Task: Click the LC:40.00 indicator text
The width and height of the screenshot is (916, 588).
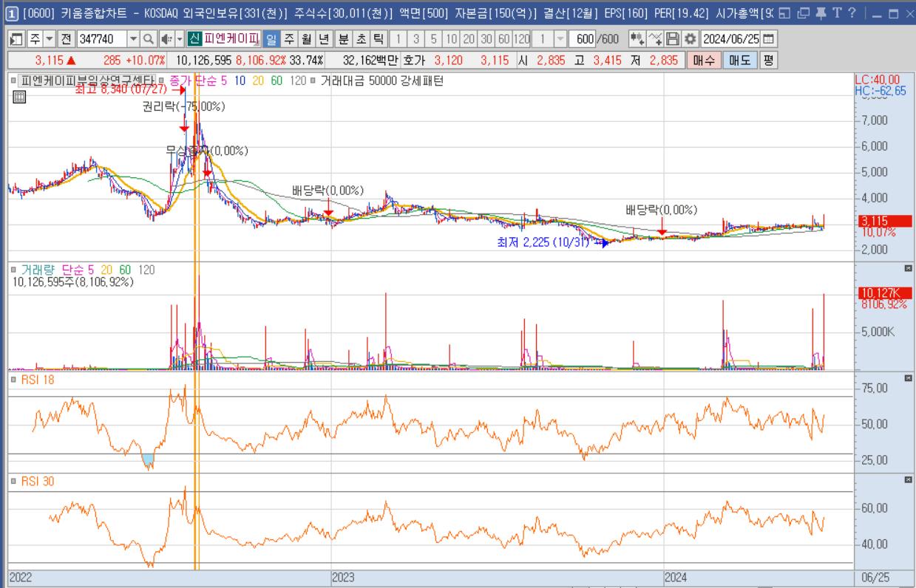Action: 878,80
